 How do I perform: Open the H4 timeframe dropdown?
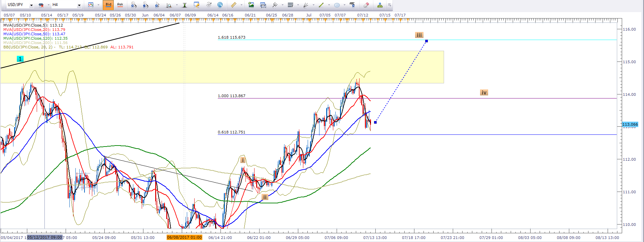[x=79, y=5]
